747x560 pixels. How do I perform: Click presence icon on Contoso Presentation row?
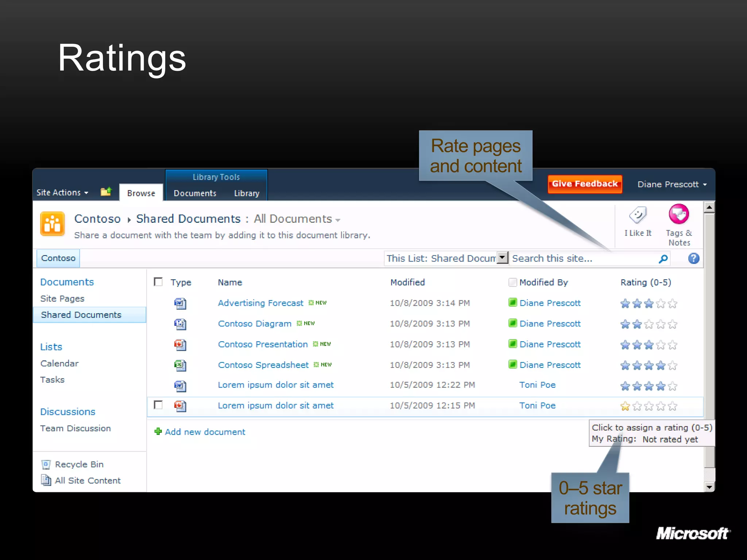pyautogui.click(x=512, y=343)
